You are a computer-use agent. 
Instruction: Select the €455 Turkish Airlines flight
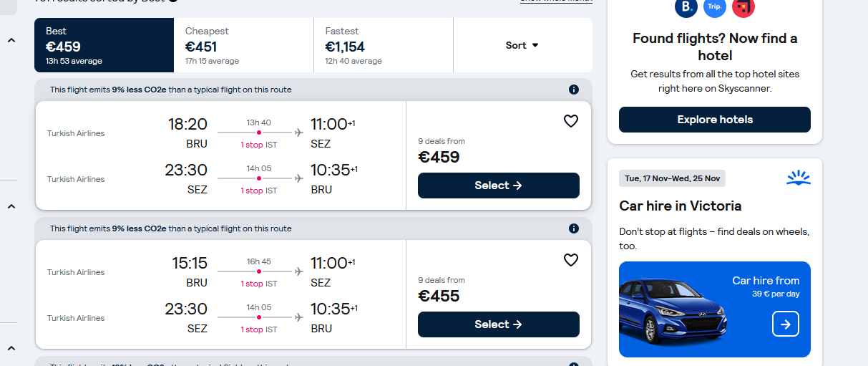point(499,324)
